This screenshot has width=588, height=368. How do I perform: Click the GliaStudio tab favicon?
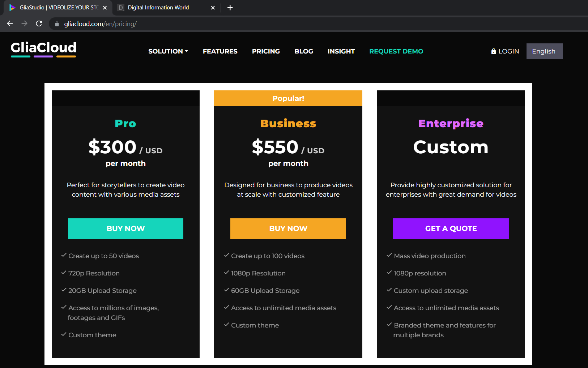[x=12, y=8]
